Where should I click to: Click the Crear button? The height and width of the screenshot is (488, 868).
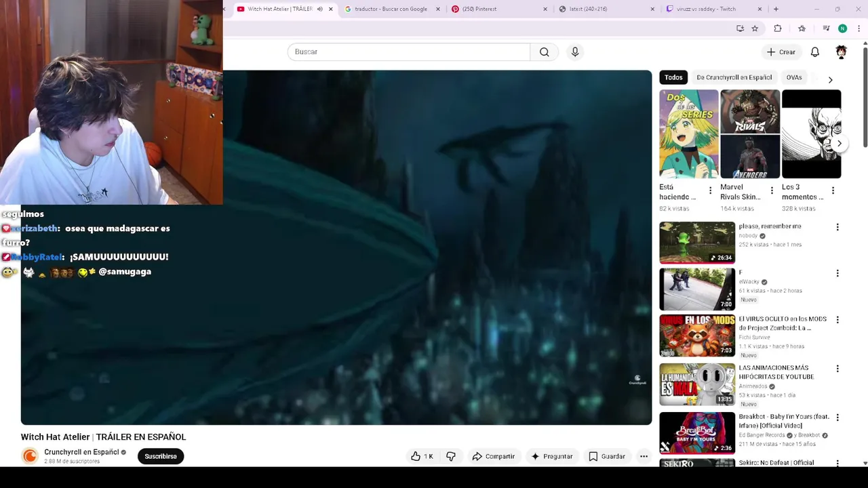pos(781,52)
